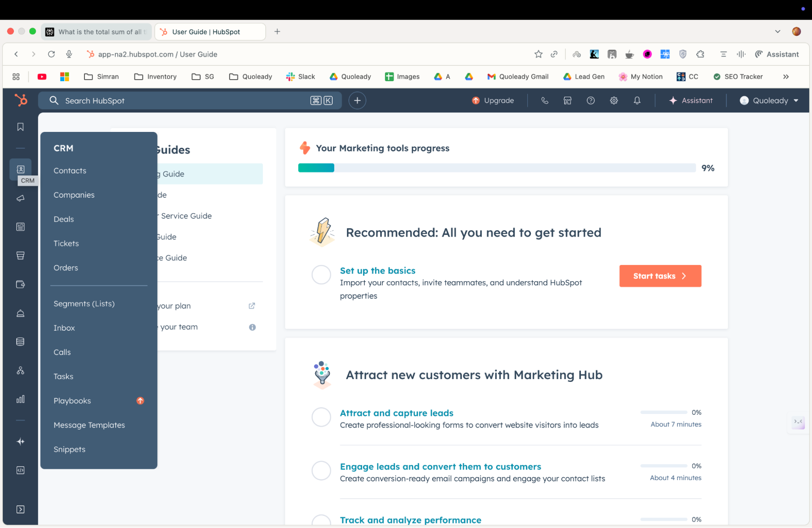
Task: Check the Engage leads and convert circle
Action: [321, 471]
